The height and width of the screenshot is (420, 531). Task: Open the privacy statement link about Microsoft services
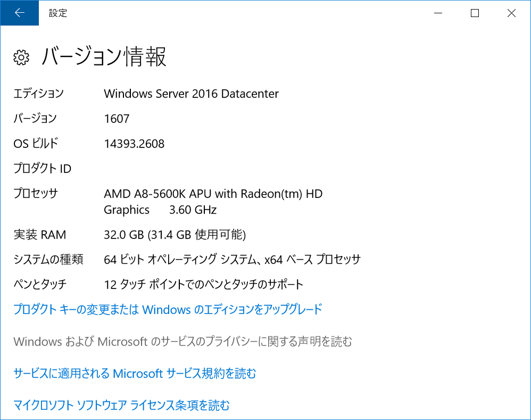[183, 341]
